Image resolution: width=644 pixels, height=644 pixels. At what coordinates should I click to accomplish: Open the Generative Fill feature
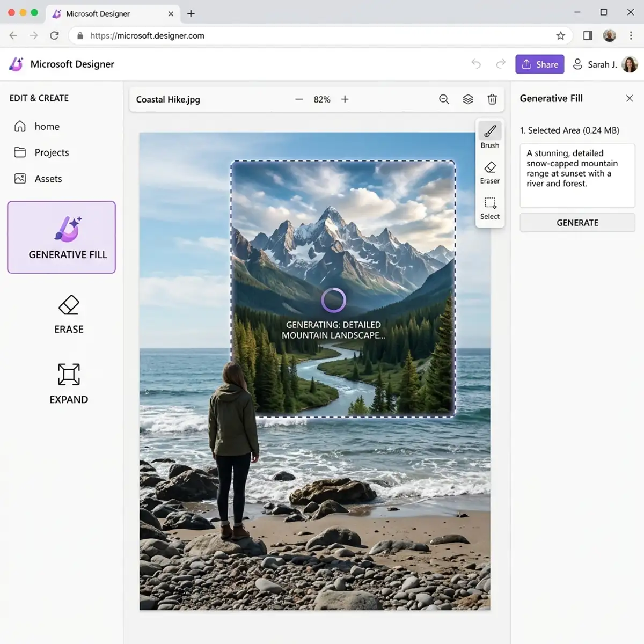click(x=62, y=237)
